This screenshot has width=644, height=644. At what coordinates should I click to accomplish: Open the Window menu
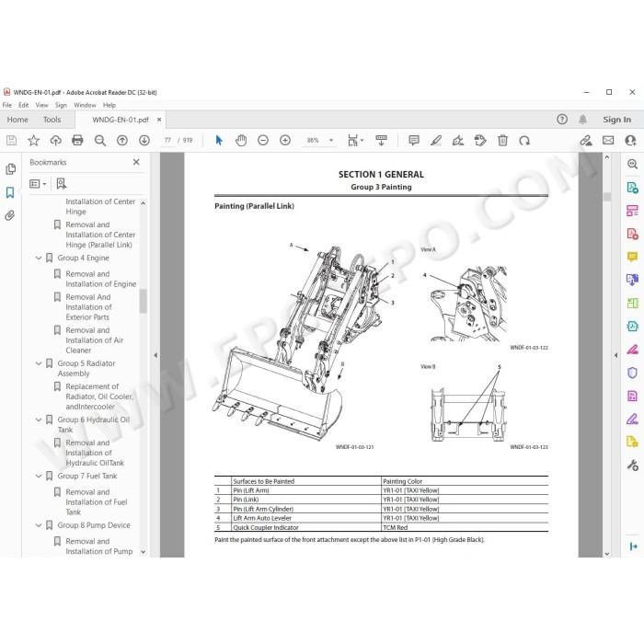(85, 105)
